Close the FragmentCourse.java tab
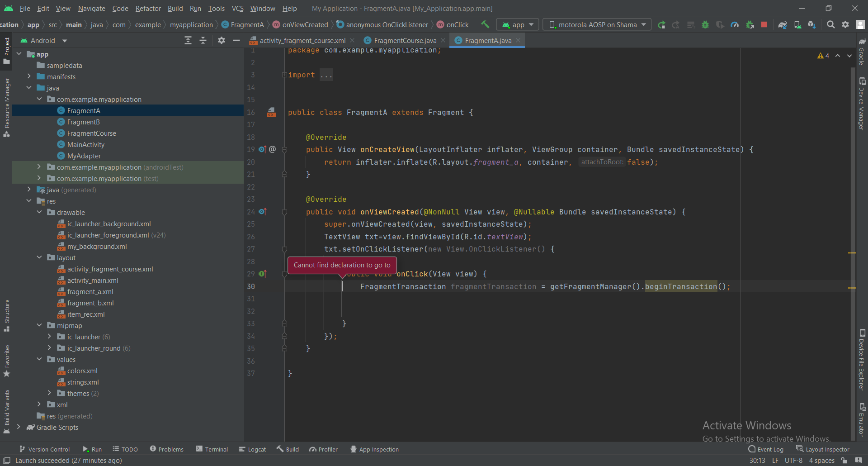 pyautogui.click(x=443, y=41)
